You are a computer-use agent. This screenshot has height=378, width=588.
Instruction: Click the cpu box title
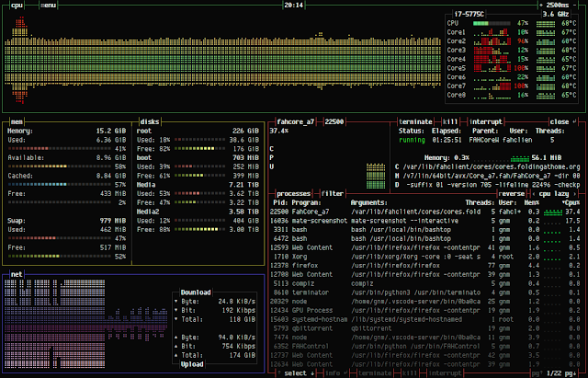point(17,6)
